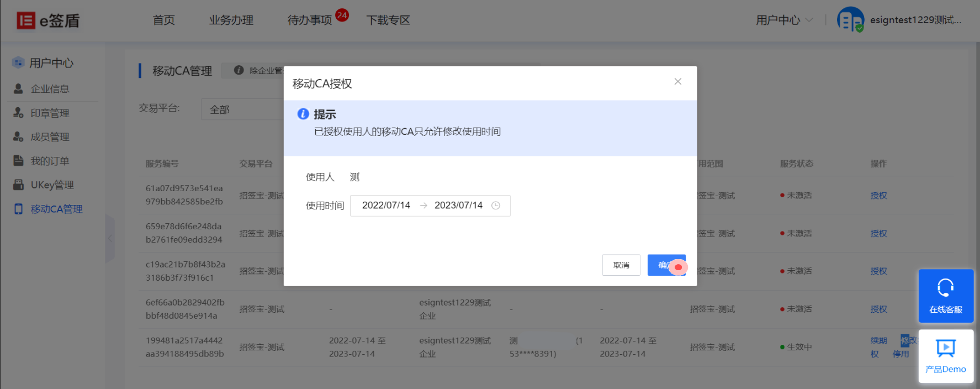980x389 pixels.
Task: Open the 下载专区 menu
Action: 388,20
